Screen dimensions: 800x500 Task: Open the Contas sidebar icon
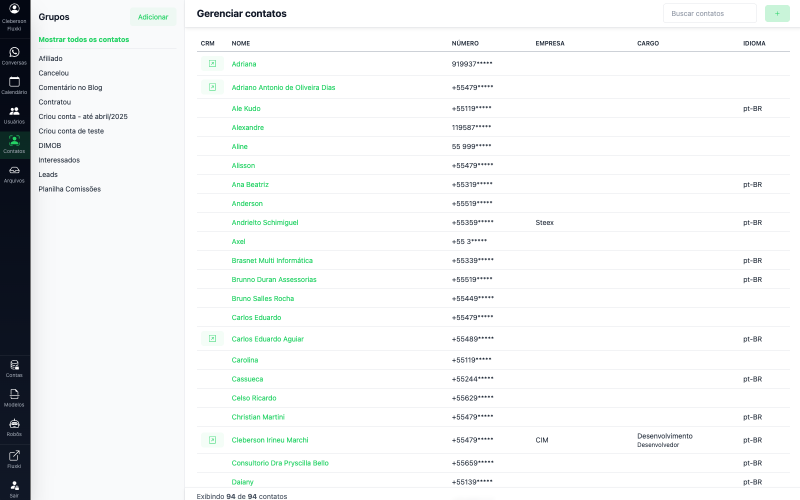tap(14, 367)
